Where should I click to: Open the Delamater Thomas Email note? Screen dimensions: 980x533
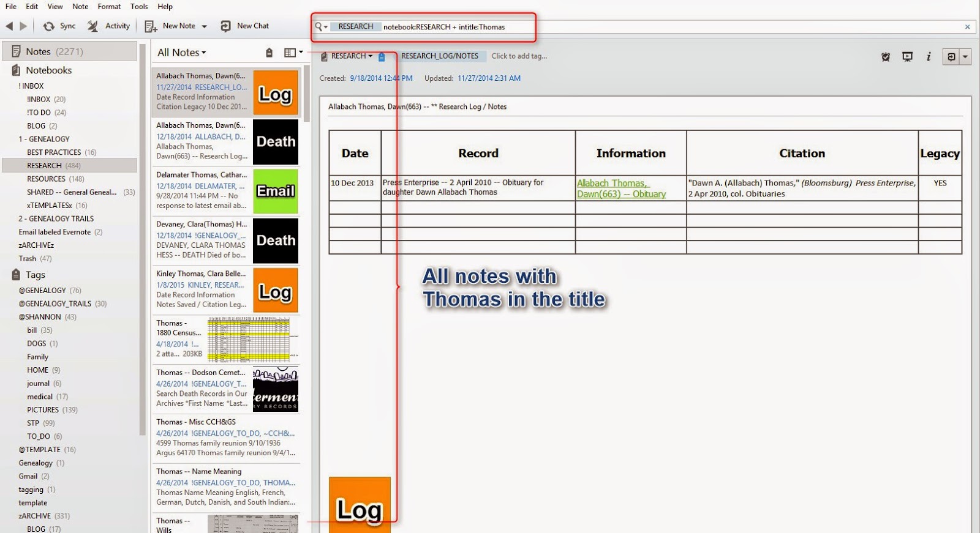(226, 191)
